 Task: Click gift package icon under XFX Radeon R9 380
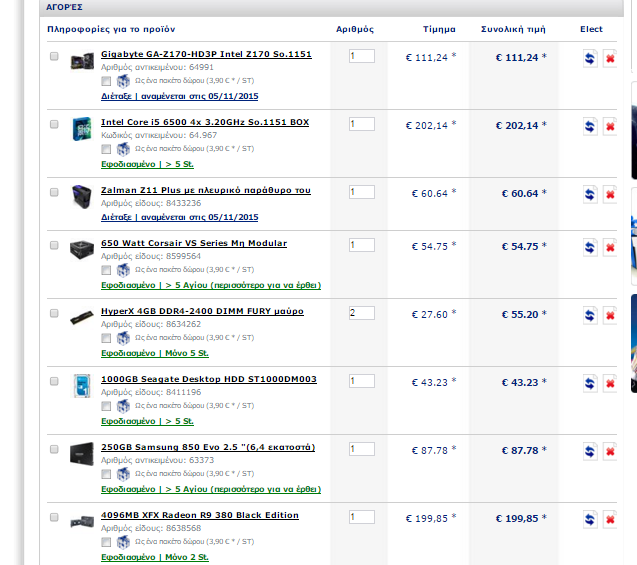click(123, 542)
